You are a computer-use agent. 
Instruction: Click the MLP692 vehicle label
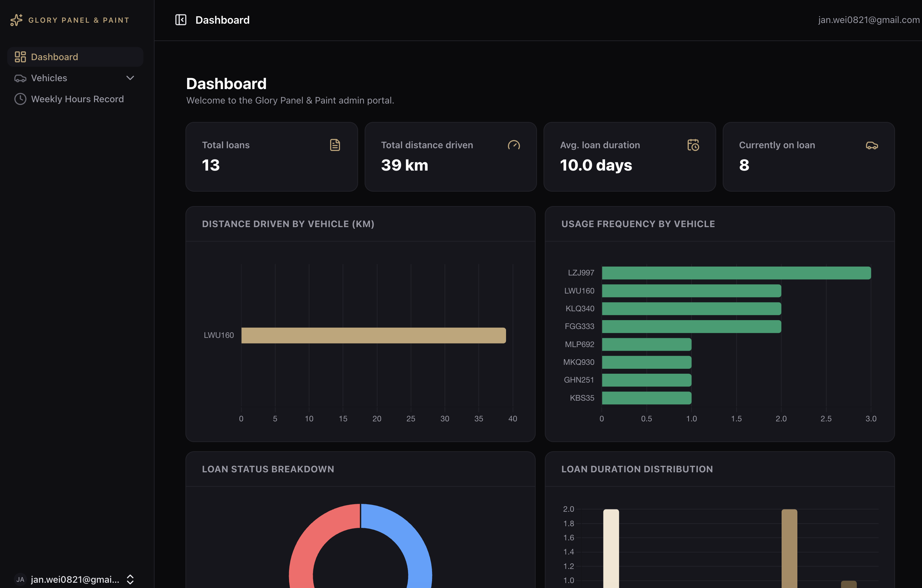pyautogui.click(x=580, y=344)
